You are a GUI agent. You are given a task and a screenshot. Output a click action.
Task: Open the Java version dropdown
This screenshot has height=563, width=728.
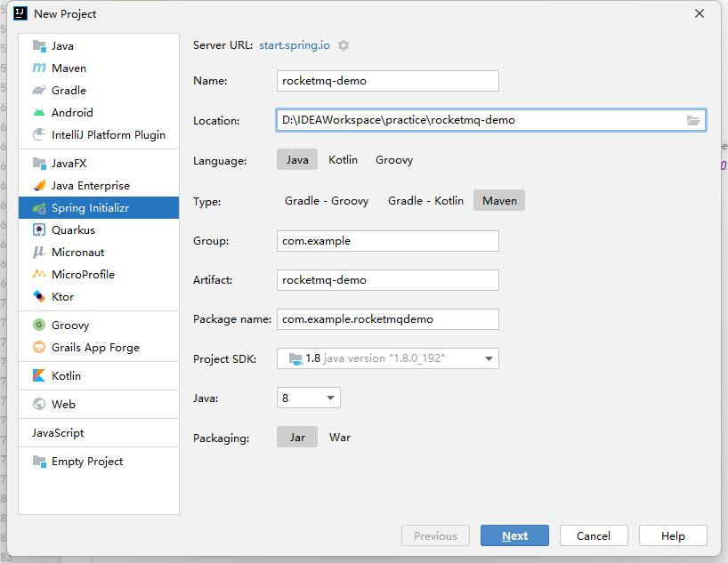[x=309, y=398]
